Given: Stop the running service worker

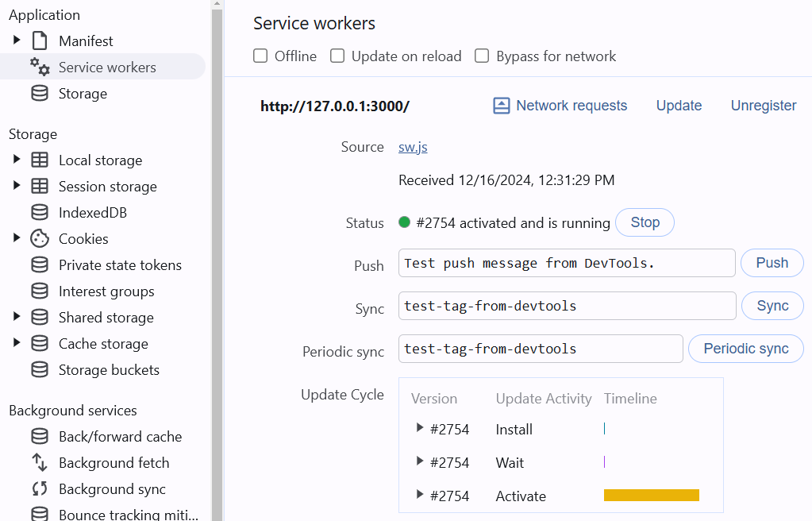Looking at the screenshot, I should (x=645, y=222).
